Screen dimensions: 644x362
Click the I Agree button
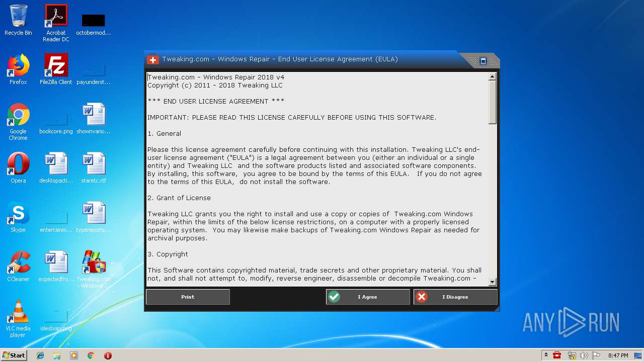point(368,297)
